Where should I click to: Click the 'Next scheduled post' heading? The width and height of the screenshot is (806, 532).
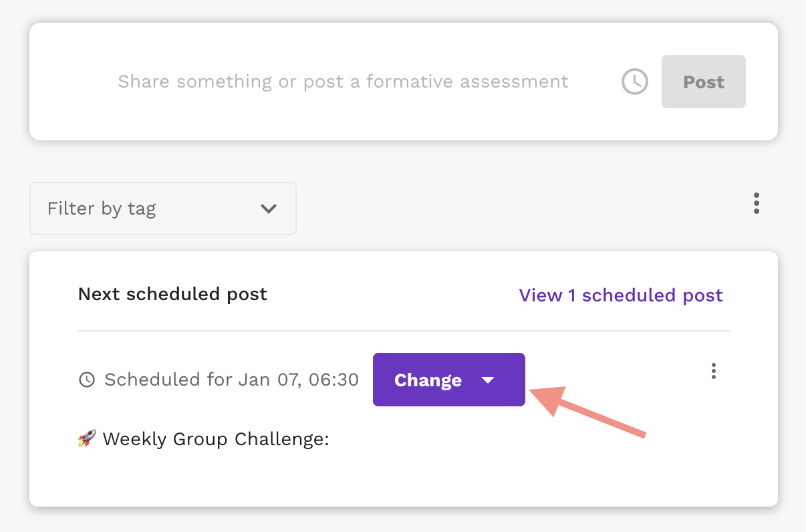pos(172,294)
